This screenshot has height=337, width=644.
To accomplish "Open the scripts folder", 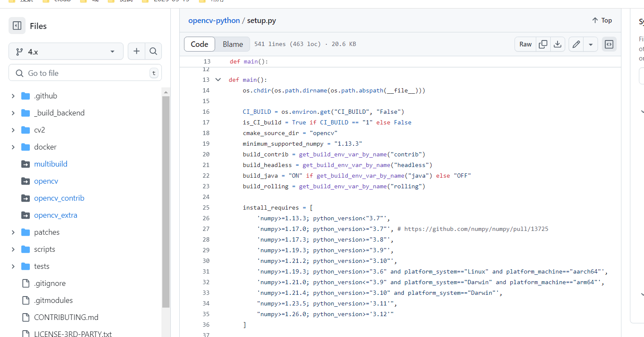I will pyautogui.click(x=45, y=249).
